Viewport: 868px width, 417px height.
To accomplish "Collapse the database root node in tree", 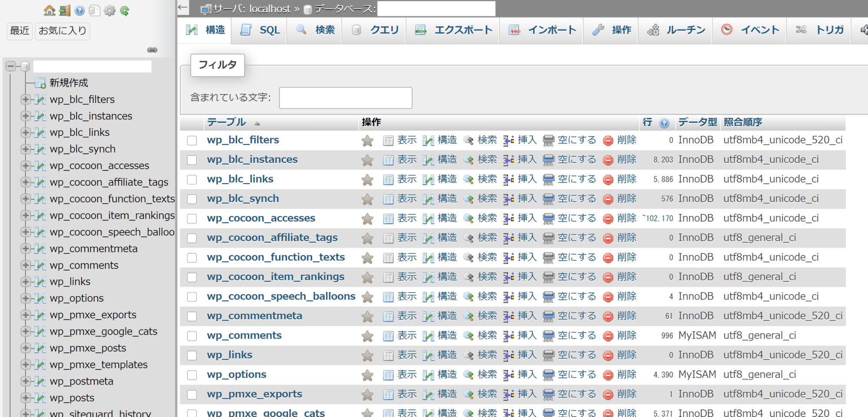I will 11,66.
